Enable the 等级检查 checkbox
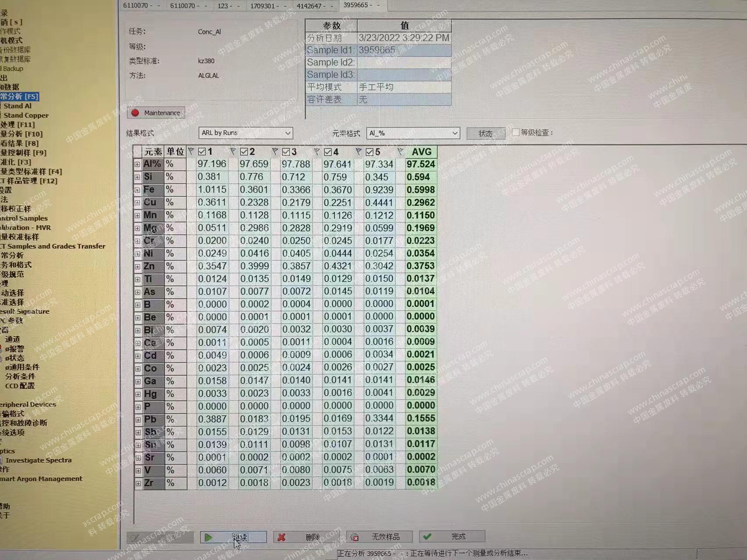The height and width of the screenshot is (560, 747). point(516,132)
